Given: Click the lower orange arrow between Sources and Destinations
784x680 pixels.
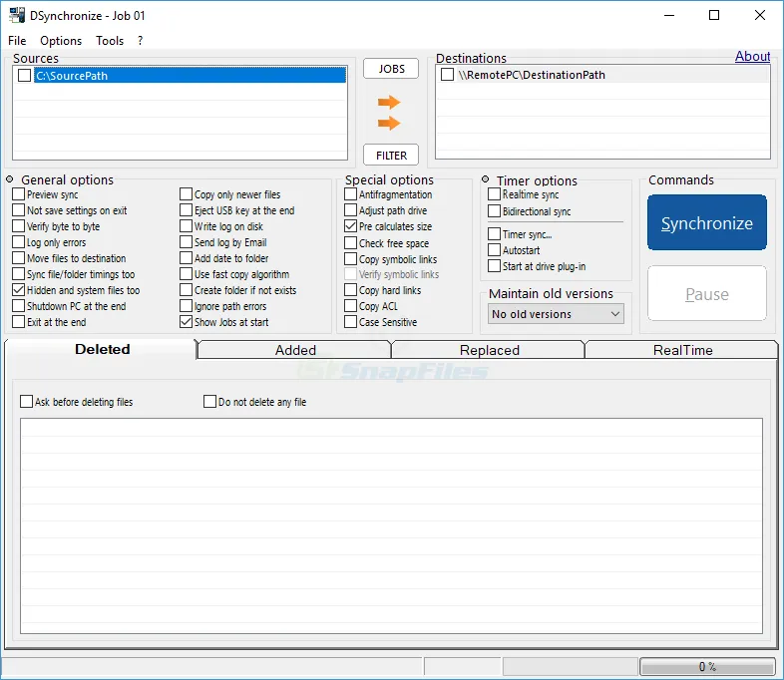Looking at the screenshot, I should point(388,123).
